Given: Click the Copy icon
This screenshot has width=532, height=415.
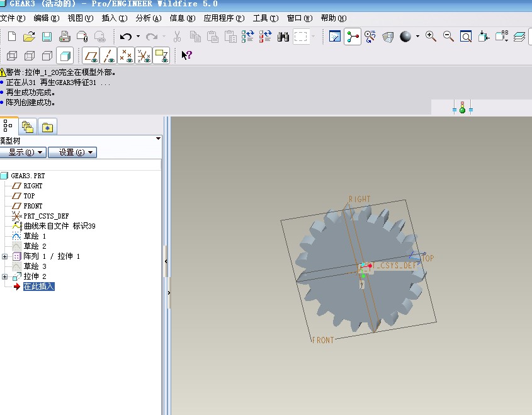Looking at the screenshot, I should click(195, 37).
